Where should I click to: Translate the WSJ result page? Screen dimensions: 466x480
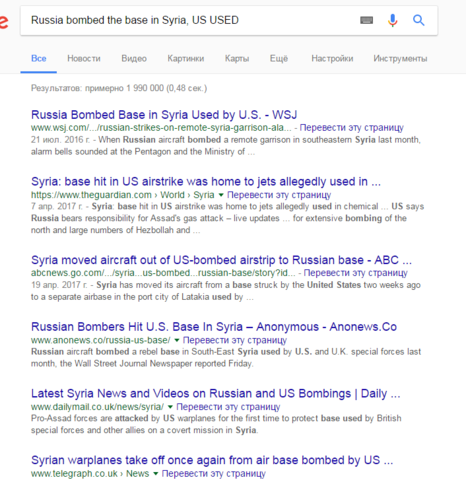[x=352, y=128]
